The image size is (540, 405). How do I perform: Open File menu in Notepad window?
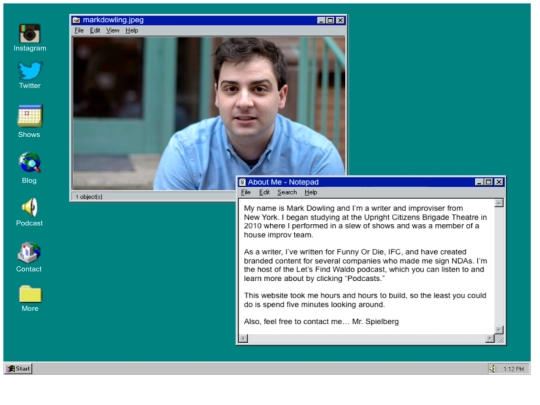pos(246,192)
